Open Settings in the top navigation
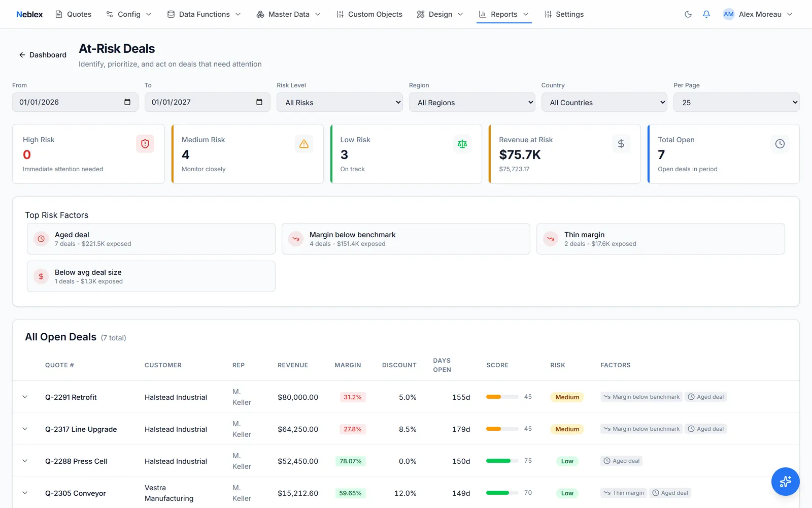This screenshot has width=812, height=508. coord(564,14)
